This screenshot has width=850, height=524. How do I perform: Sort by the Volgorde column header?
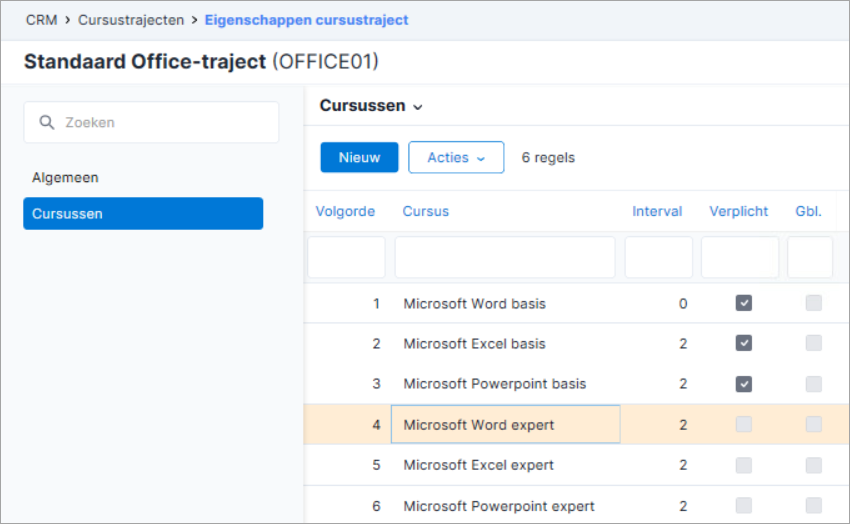(x=345, y=211)
